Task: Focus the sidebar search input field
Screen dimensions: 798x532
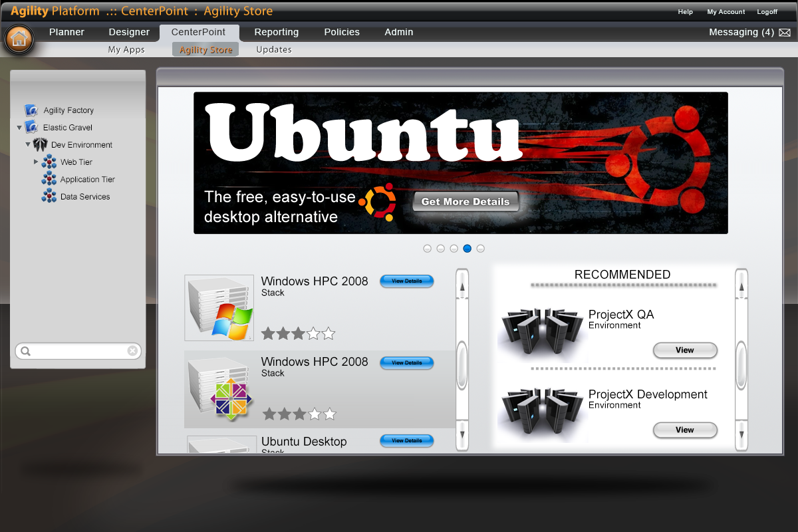Action: pyautogui.click(x=78, y=351)
